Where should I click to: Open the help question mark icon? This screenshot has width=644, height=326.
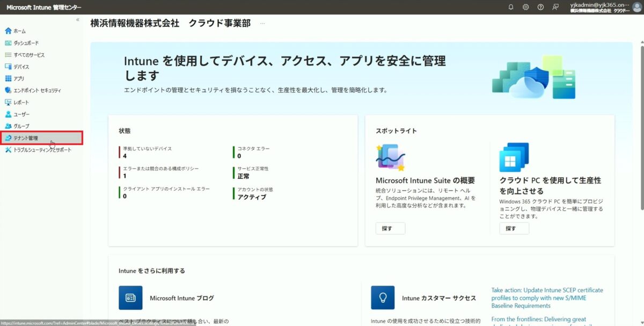(540, 7)
